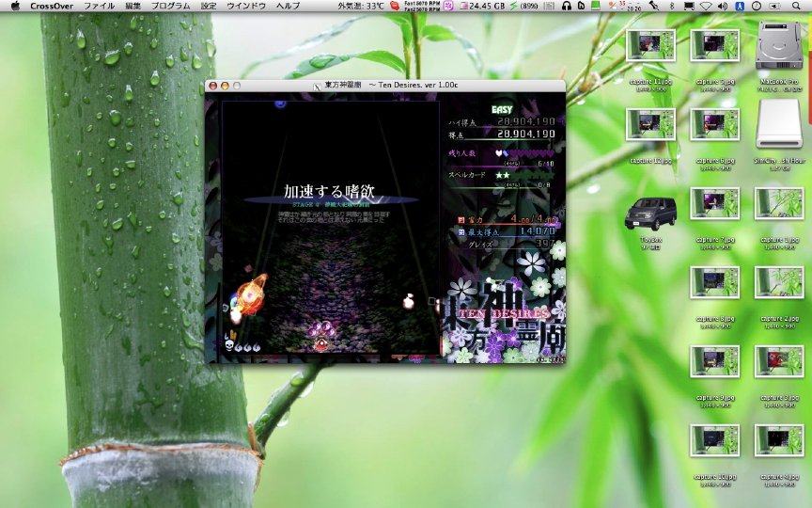Click the EASY difficulty label in game
The image size is (812, 508).
(x=502, y=109)
